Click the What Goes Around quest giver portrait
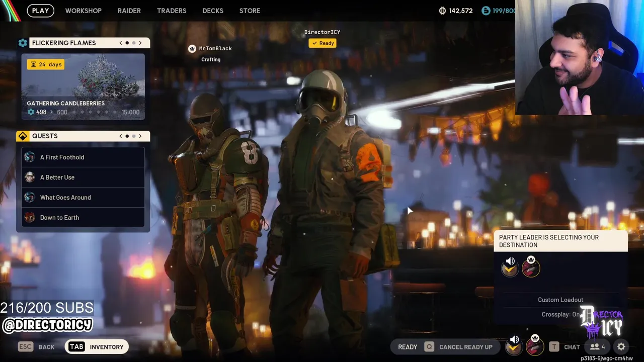Screen dimensions: 644x362 tap(30, 197)
